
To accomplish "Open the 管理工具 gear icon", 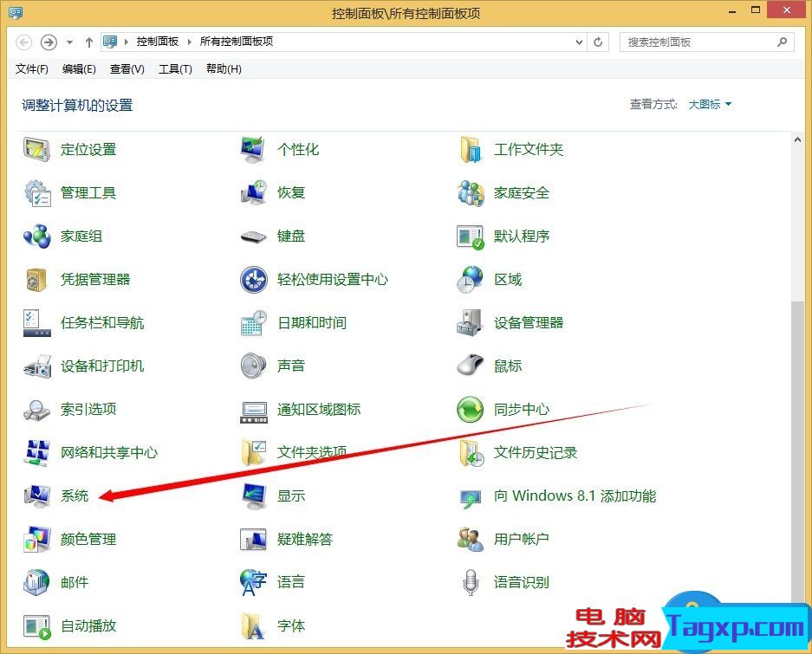I will click(36, 193).
